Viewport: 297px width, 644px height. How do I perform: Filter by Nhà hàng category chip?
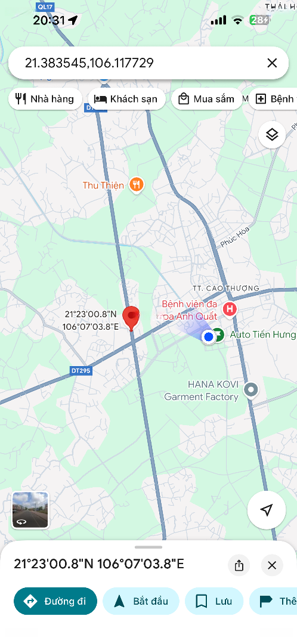pyautogui.click(x=45, y=99)
